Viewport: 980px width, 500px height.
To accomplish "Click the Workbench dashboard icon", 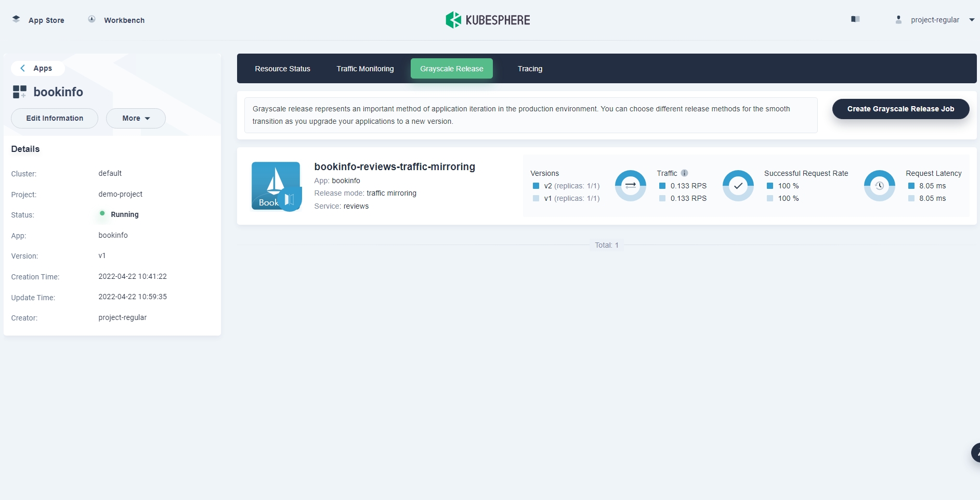I will pos(92,19).
